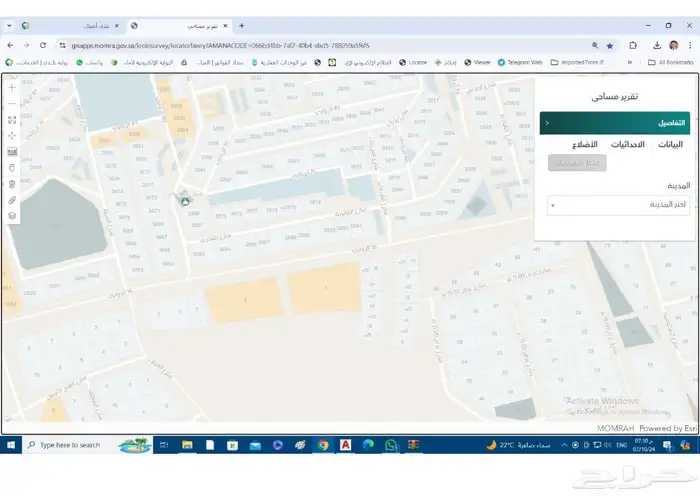Switch to the الاحداثيات tab
700x496 pixels.
628,144
